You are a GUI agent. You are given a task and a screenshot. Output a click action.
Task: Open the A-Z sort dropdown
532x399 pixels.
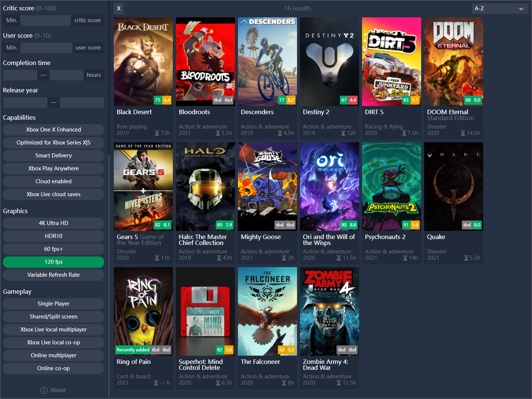click(500, 8)
